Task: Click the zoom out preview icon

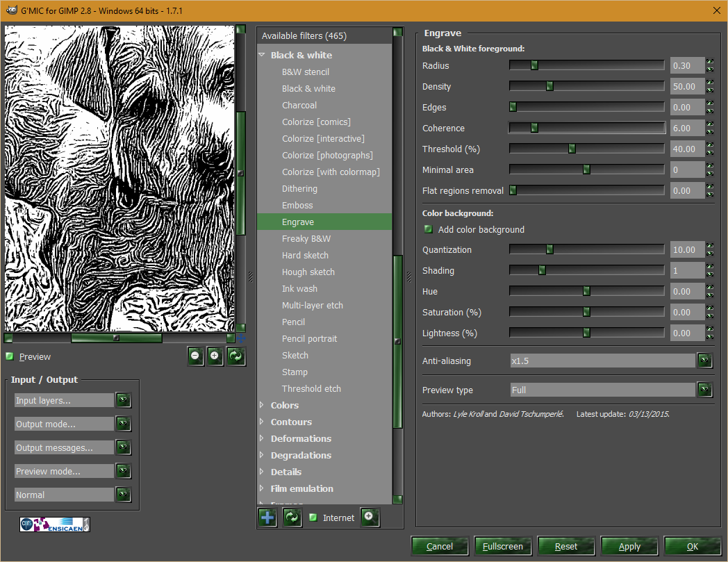Action: pos(195,356)
